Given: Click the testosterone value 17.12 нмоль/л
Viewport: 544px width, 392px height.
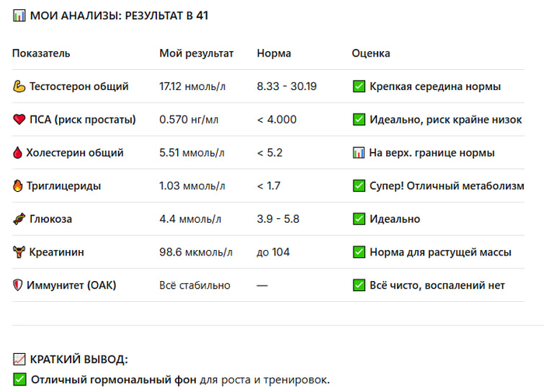Looking at the screenshot, I should pos(192,86).
